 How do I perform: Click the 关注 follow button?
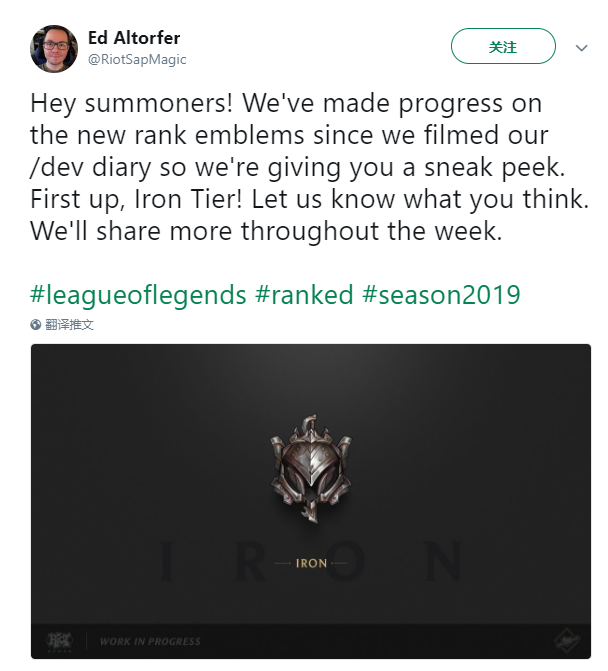503,46
